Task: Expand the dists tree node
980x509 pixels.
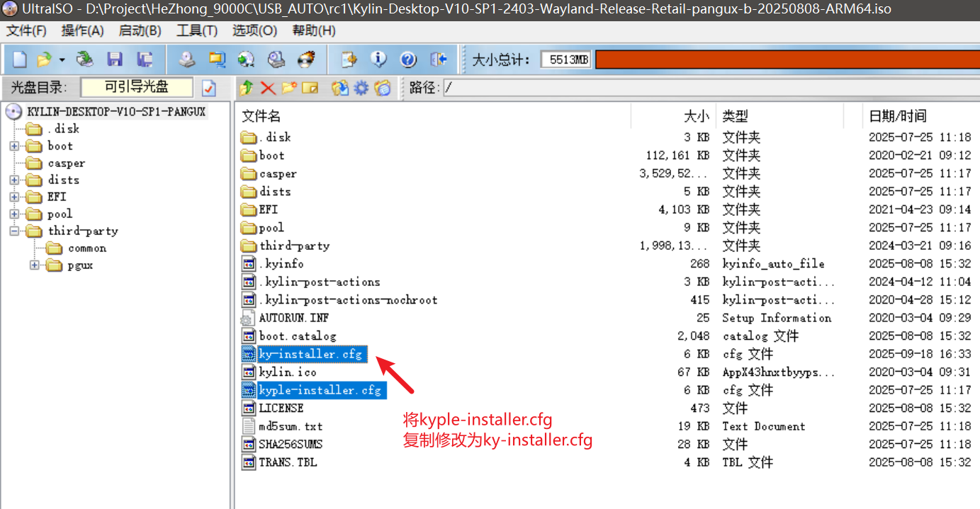Action: pyautogui.click(x=14, y=180)
